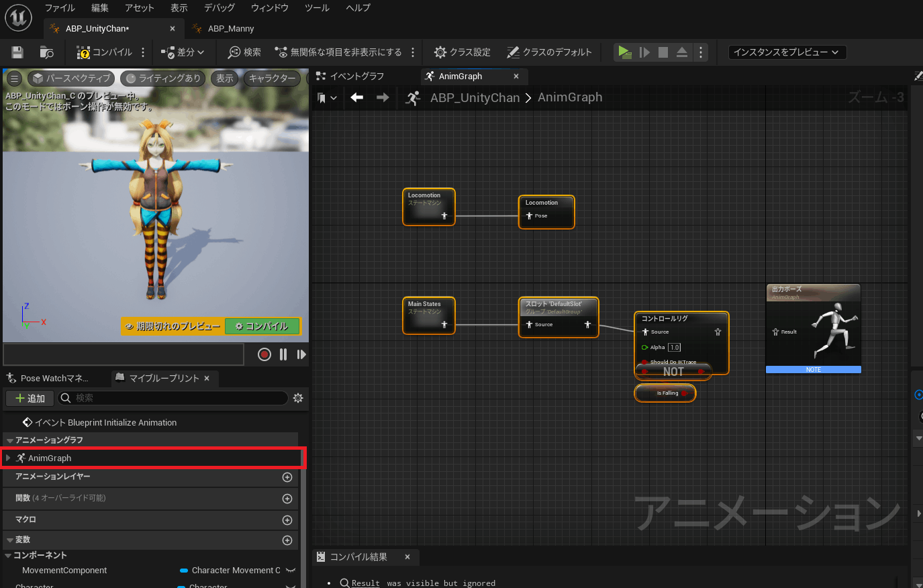923x588 pixels.
Task: Open the パースペクティブ view mode dropdown
Action: tap(71, 79)
